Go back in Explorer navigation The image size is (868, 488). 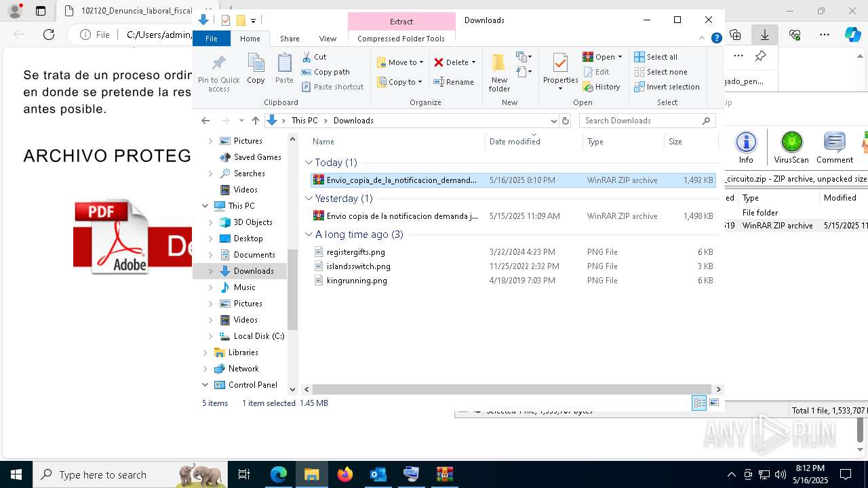point(205,121)
